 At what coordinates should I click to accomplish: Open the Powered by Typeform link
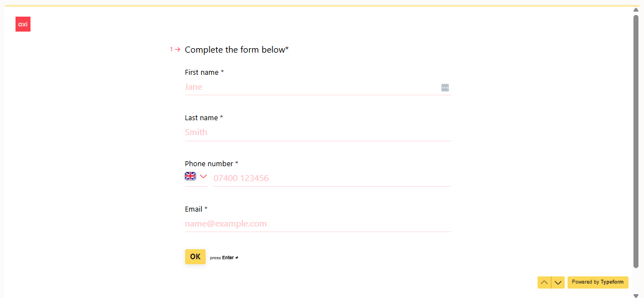tap(597, 282)
